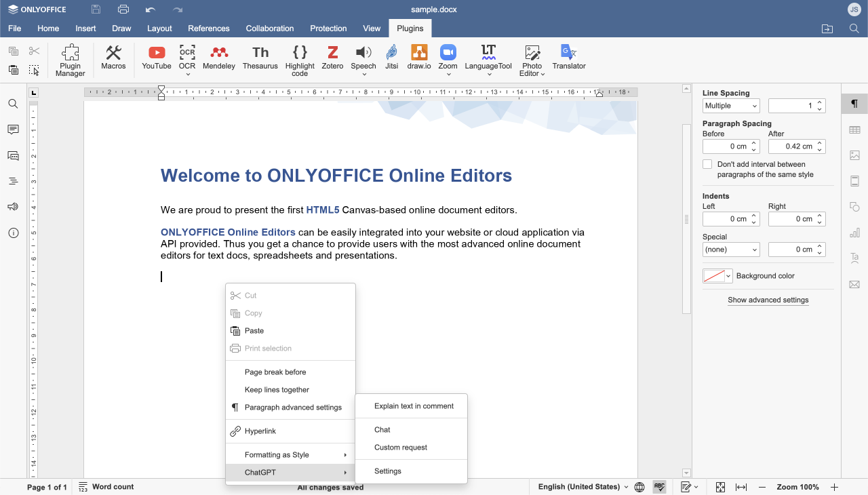
Task: Expand the Speech plugin dropdown arrow
Action: tap(363, 74)
